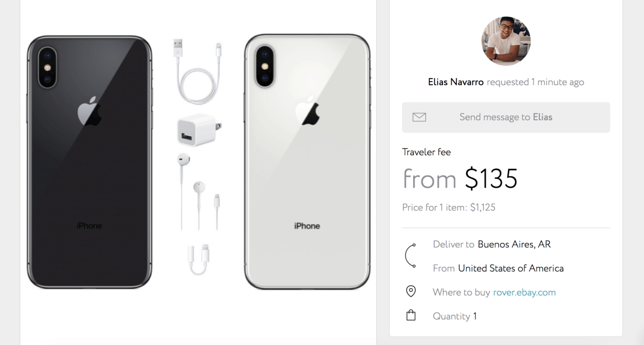The height and width of the screenshot is (345, 644).
Task: Click the requested 1 minute ago text
Action: [x=535, y=82]
